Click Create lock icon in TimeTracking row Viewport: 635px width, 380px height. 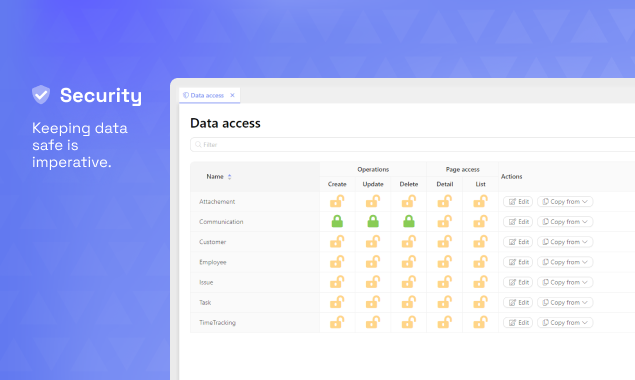(337, 322)
